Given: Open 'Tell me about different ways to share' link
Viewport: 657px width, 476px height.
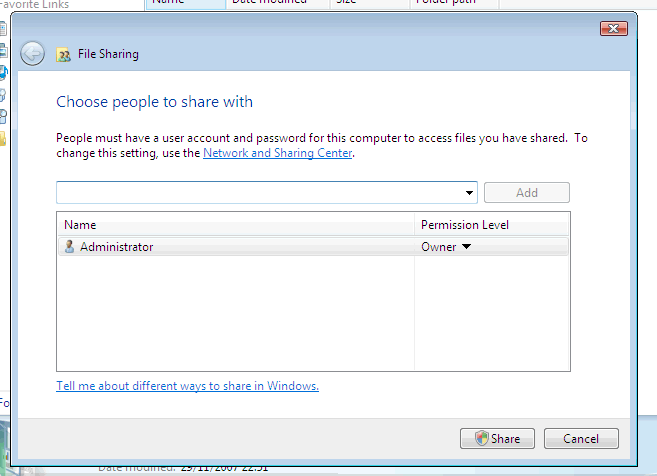Looking at the screenshot, I should 187,386.
